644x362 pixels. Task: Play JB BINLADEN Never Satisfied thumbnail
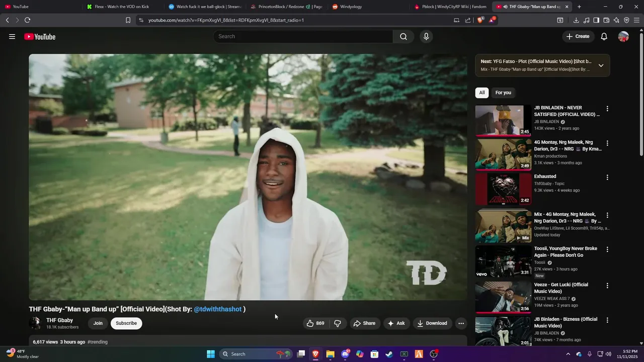pyautogui.click(x=503, y=121)
